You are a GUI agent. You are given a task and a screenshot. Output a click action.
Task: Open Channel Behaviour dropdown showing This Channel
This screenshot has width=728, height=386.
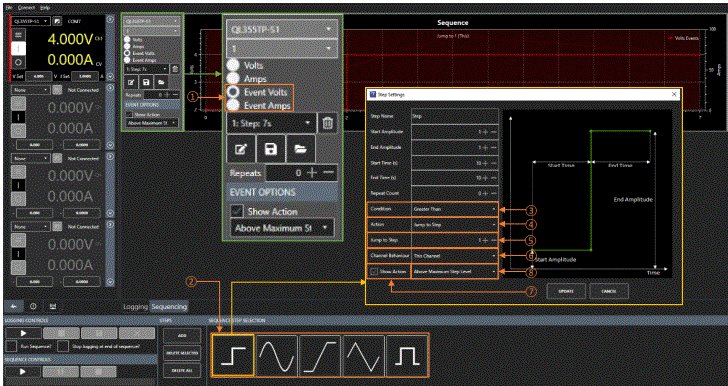tap(455, 255)
